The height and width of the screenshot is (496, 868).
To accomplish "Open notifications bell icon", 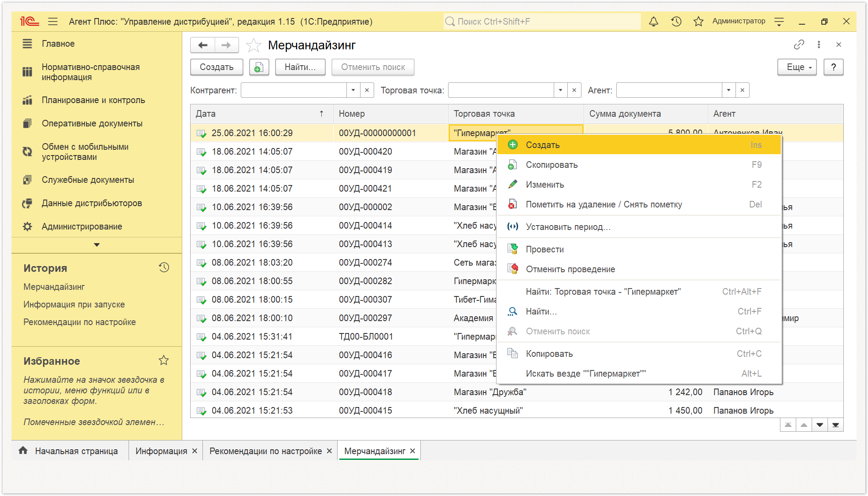I will point(654,21).
